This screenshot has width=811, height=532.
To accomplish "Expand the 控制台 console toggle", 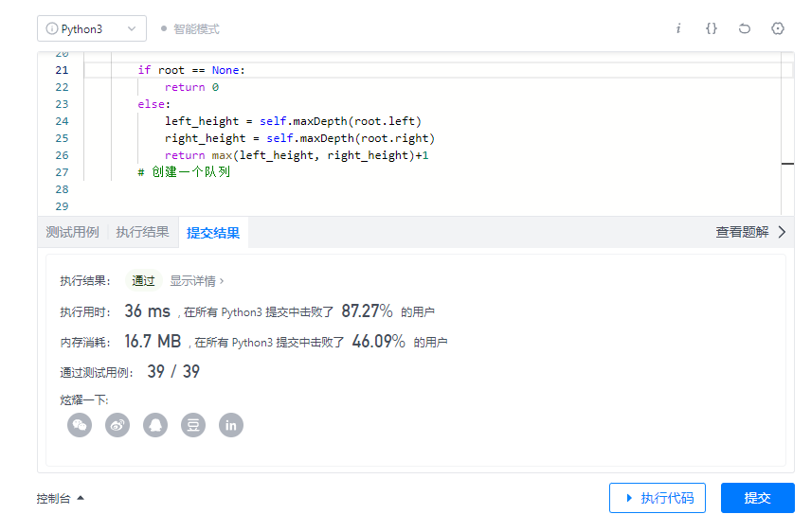I will [61, 498].
